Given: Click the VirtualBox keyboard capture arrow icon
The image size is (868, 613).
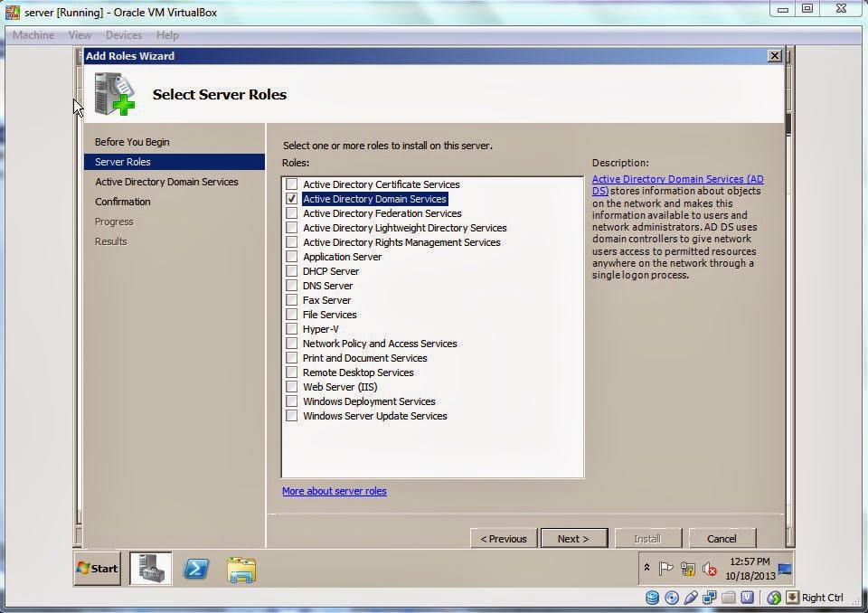Looking at the screenshot, I should pos(793,598).
